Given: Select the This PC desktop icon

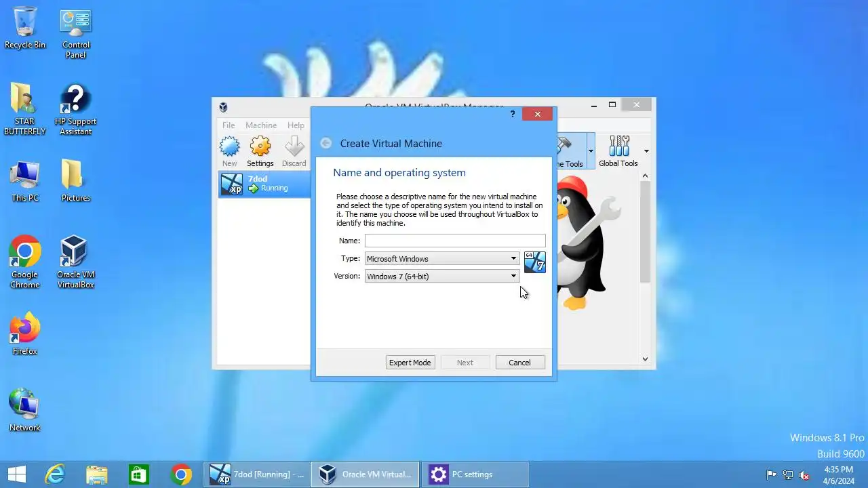Looking at the screenshot, I should coord(25,181).
